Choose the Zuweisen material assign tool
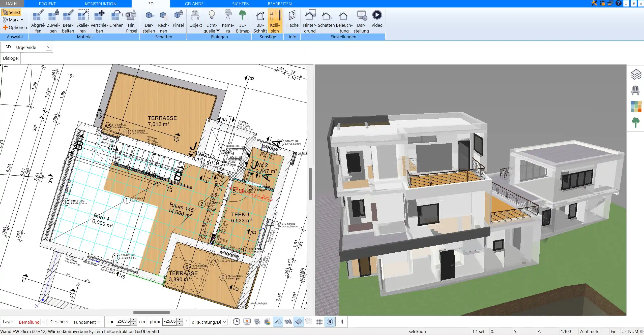This screenshot has width=644, height=335. [x=53, y=21]
